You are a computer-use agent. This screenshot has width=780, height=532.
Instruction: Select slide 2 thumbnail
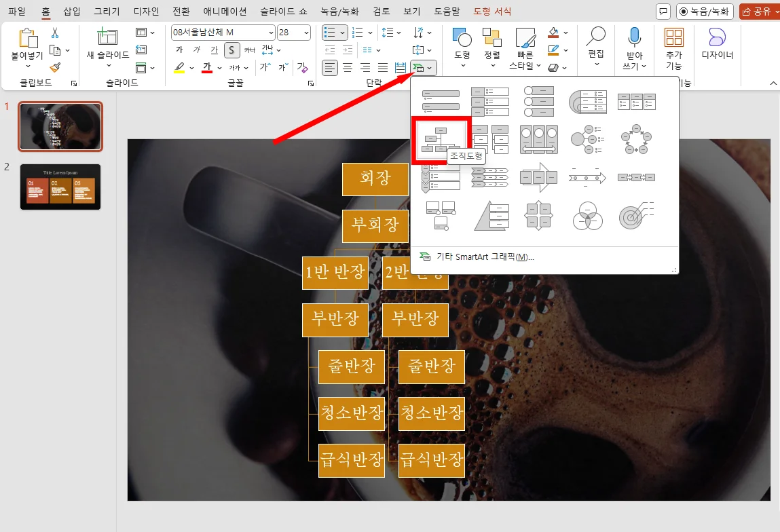tap(60, 187)
